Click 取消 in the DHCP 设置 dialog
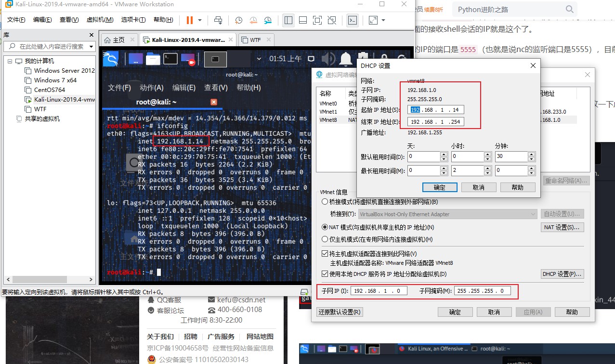 click(479, 187)
